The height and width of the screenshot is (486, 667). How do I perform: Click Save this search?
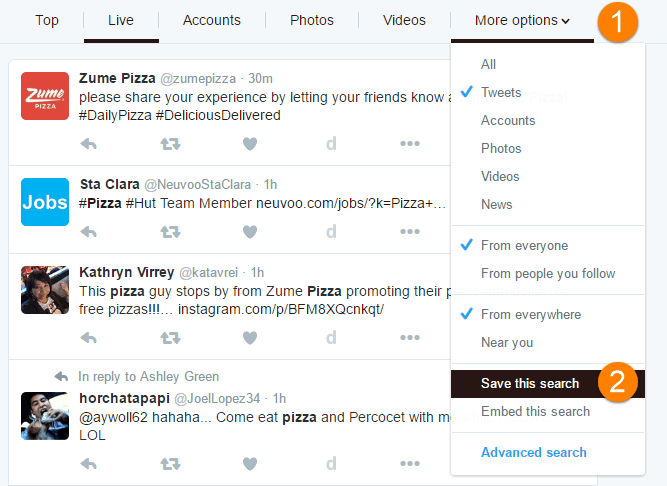[530, 384]
